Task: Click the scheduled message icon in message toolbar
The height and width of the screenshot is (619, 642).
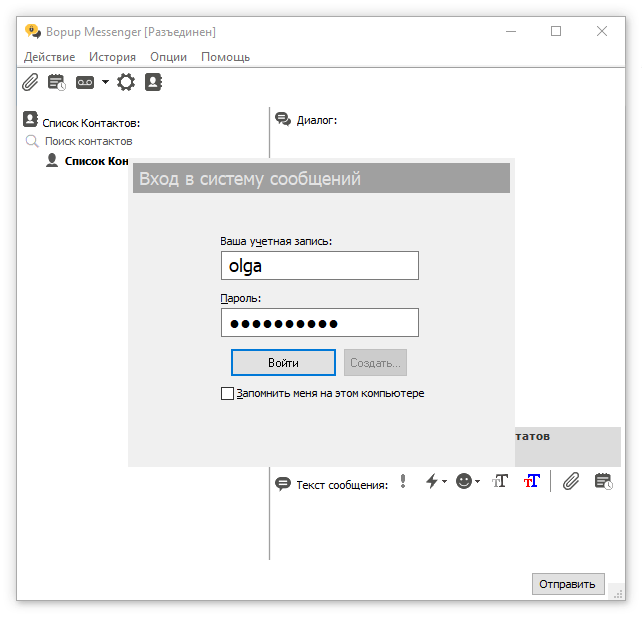Action: (604, 481)
